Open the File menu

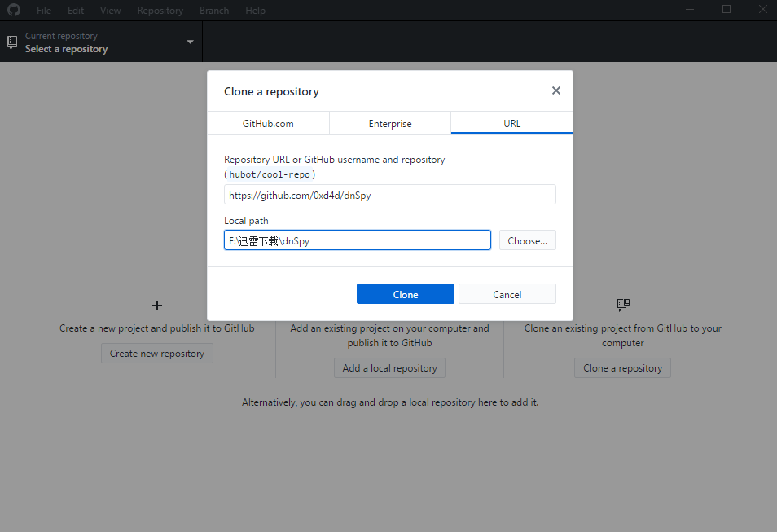coord(44,11)
